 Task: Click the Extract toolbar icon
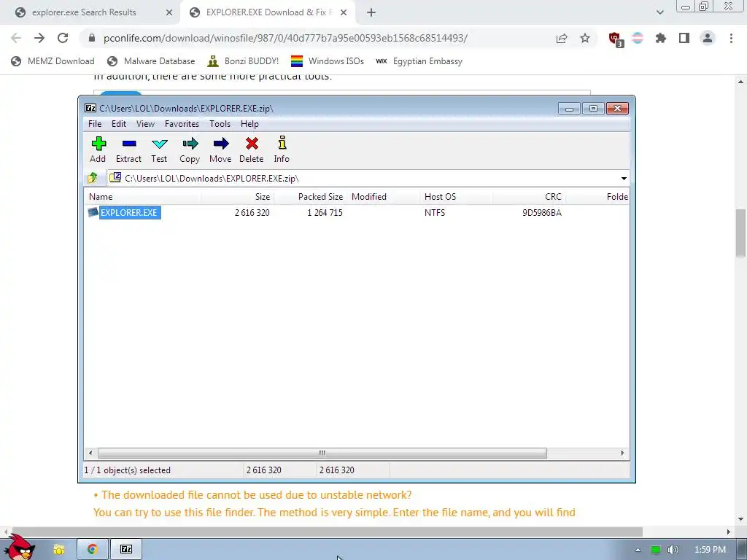click(128, 150)
